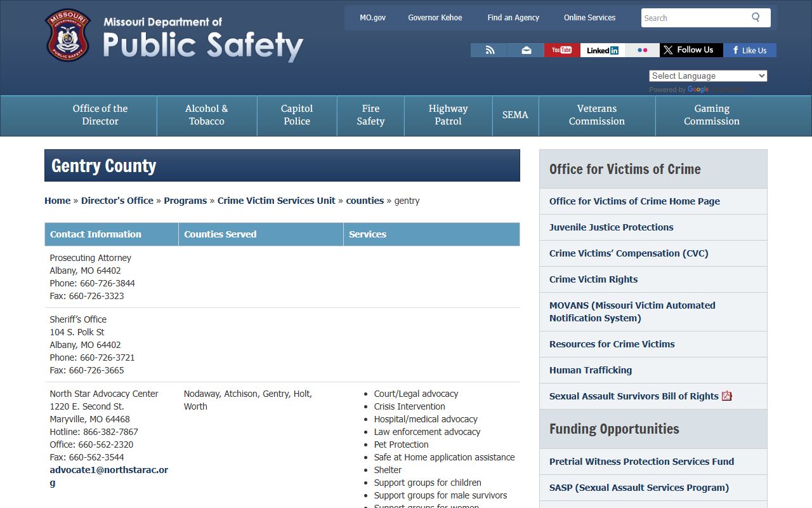Open Capitol Police menu item
Image resolution: width=812 pixels, height=508 pixels.
[x=297, y=115]
